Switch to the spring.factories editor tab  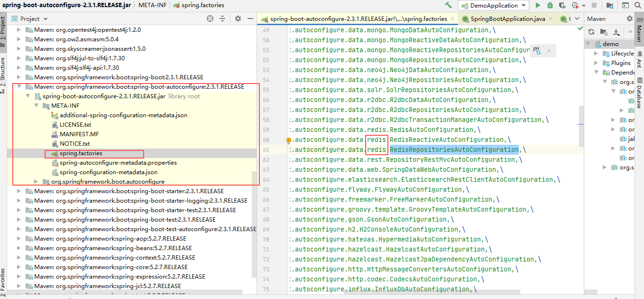click(359, 19)
